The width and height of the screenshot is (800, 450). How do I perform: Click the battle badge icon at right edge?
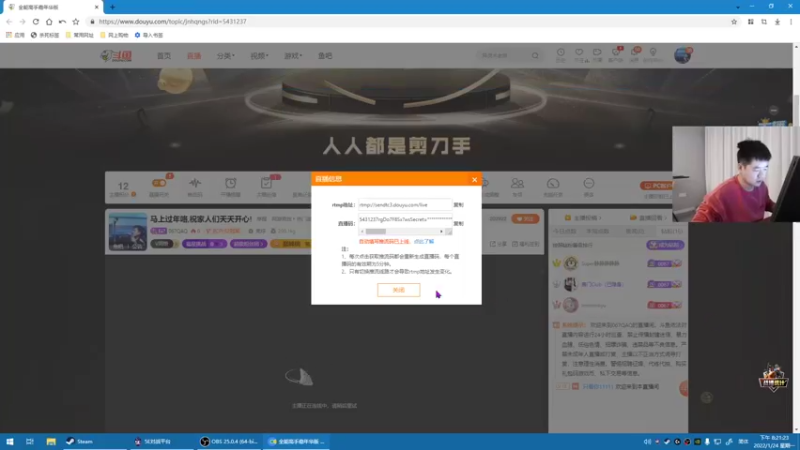coord(773,378)
